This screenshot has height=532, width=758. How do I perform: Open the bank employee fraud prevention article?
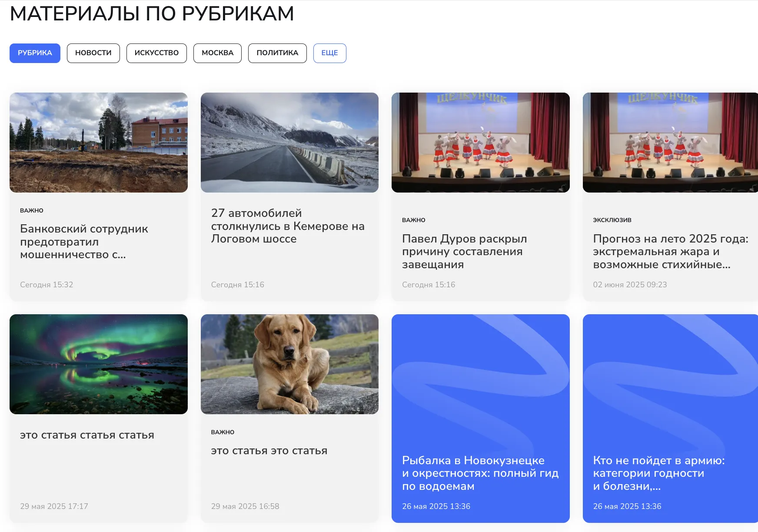pyautogui.click(x=84, y=242)
